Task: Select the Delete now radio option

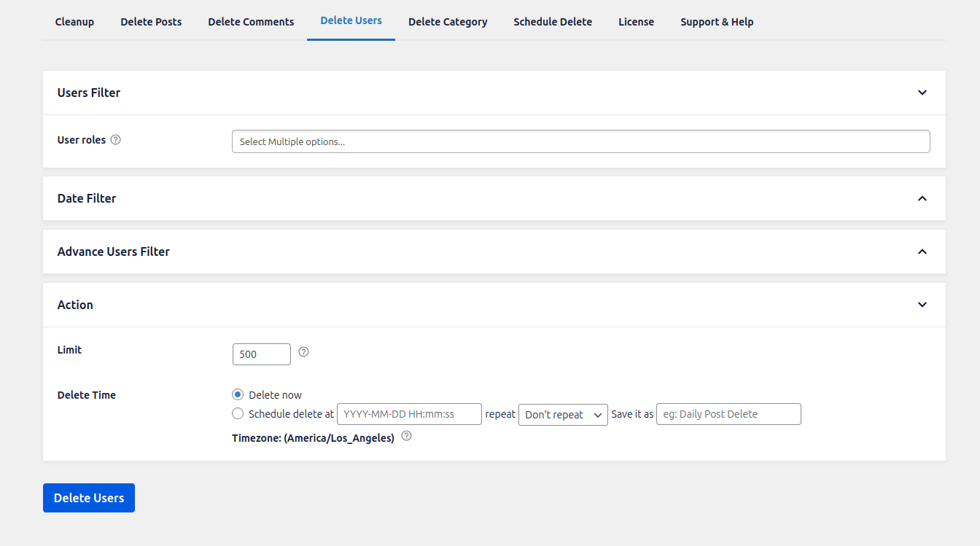Action: [x=238, y=394]
